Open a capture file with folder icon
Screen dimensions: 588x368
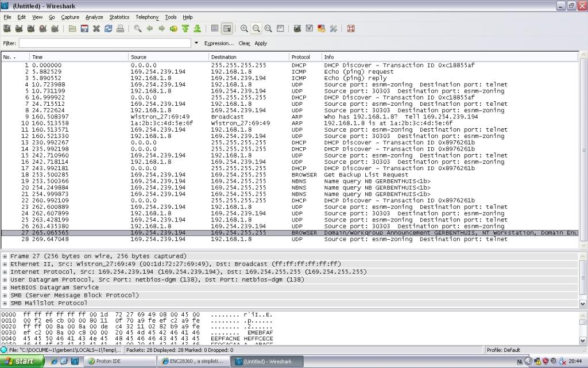(72, 28)
